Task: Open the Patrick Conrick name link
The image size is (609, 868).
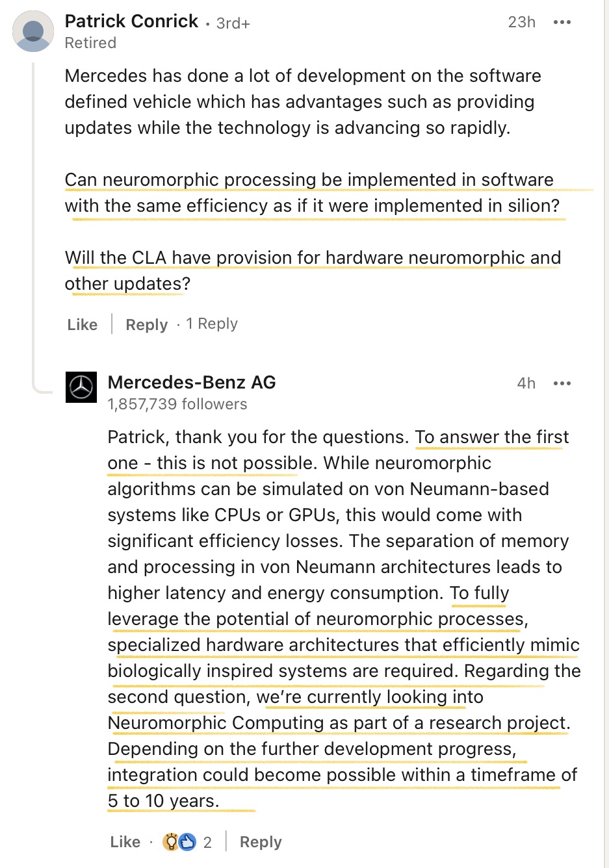Action: [x=131, y=21]
